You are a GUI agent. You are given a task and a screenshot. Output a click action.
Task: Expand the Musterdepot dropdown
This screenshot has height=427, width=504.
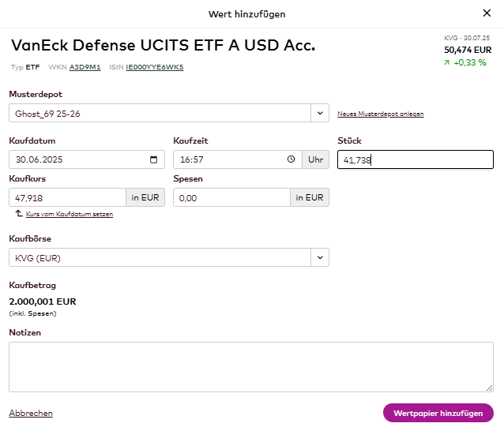click(x=320, y=114)
